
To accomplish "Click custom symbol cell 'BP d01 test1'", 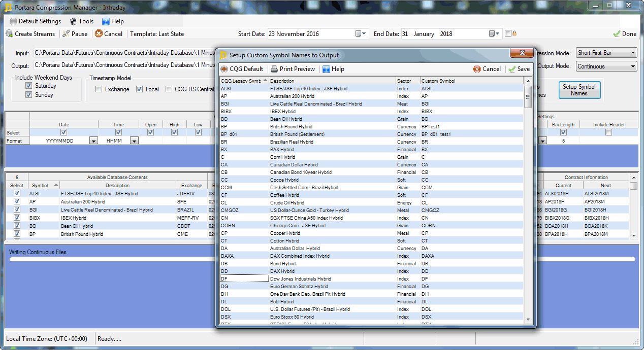I will pyautogui.click(x=472, y=134).
